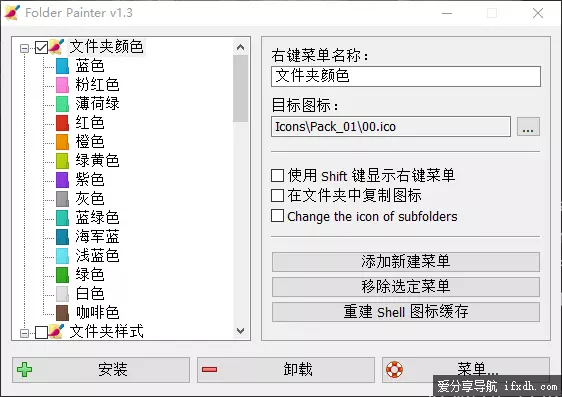Click the tree list scrollbar thumb
This screenshot has height=397, width=562.
[x=241, y=89]
